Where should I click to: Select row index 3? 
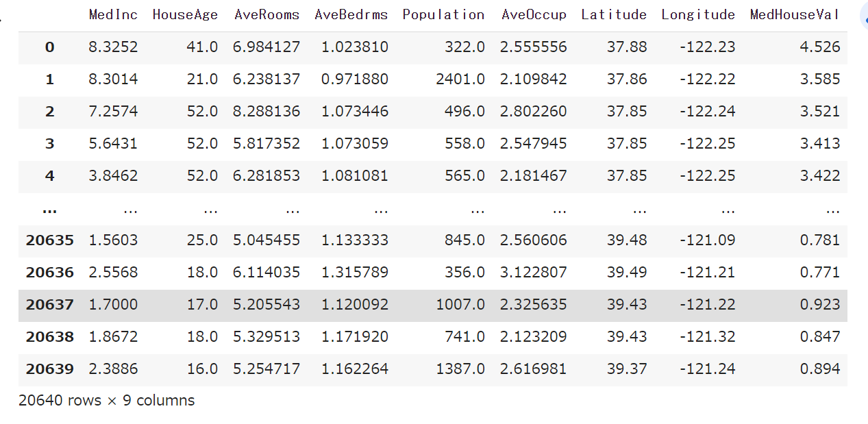tap(49, 144)
